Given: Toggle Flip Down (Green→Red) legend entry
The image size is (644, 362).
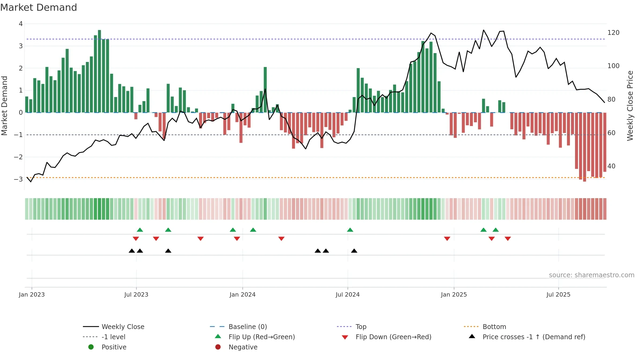Looking at the screenshot, I should pos(386,337).
